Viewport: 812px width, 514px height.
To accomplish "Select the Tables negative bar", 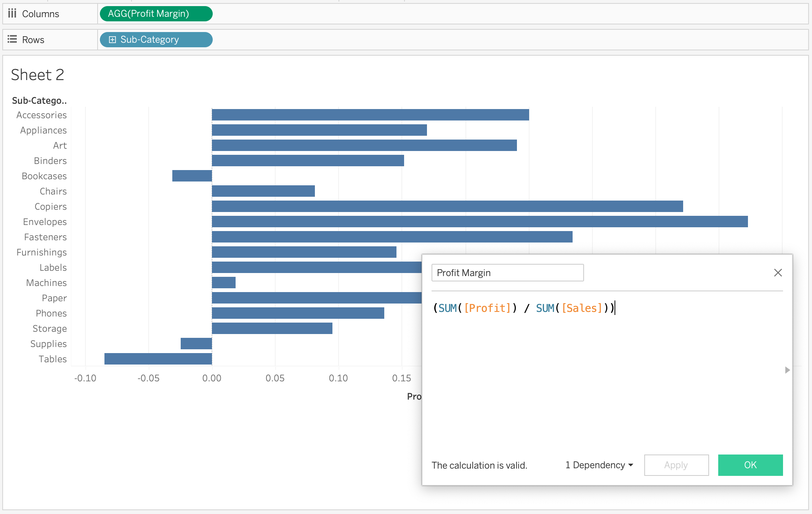I will 158,359.
